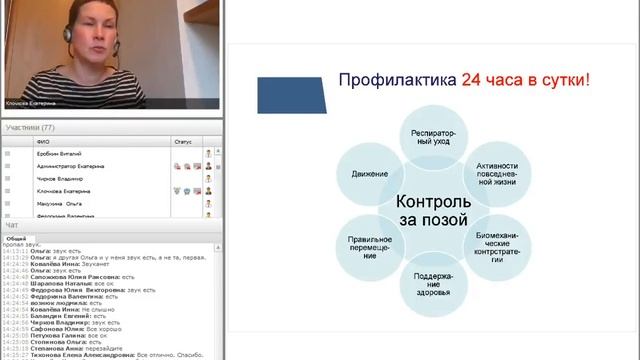Tick the checkbox next to Еробкин Виталий
This screenshot has width=640, height=360.
coord(7,153)
